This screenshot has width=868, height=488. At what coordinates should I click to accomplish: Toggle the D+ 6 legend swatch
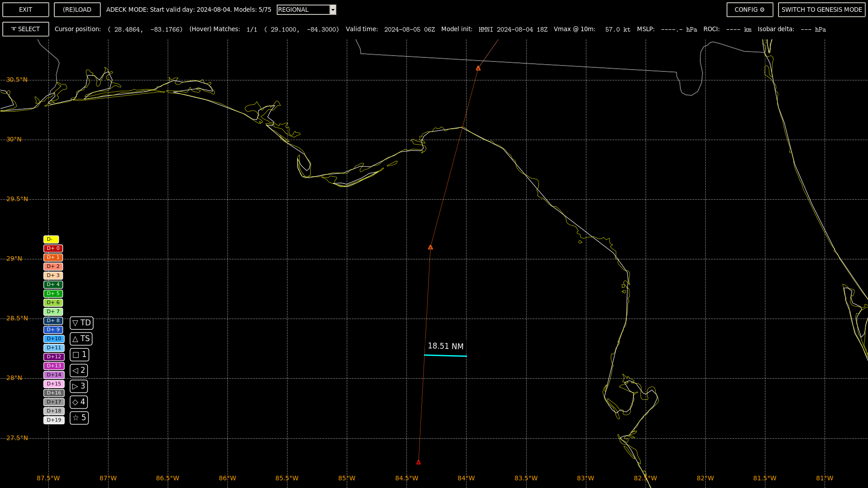pyautogui.click(x=53, y=303)
